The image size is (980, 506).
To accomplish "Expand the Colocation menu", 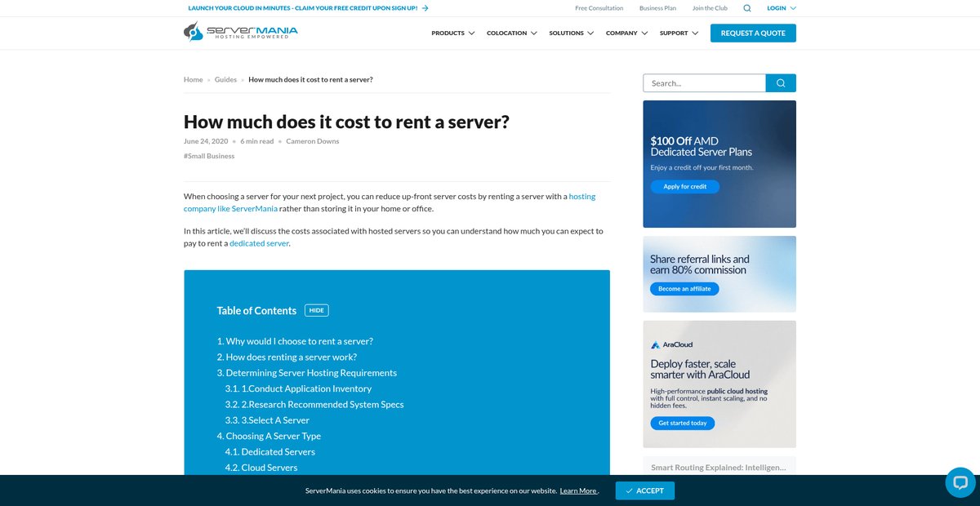I will tap(512, 33).
